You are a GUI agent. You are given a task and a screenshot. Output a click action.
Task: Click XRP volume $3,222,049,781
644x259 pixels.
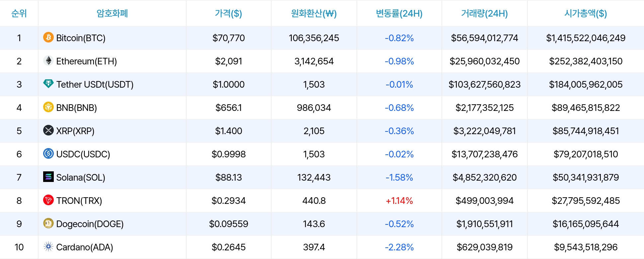pos(484,131)
